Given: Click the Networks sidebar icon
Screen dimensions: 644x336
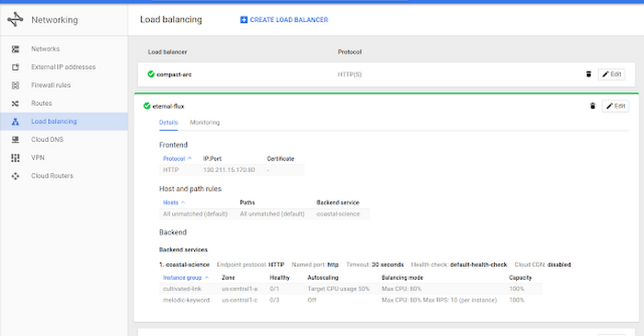Looking at the screenshot, I should coord(16,49).
